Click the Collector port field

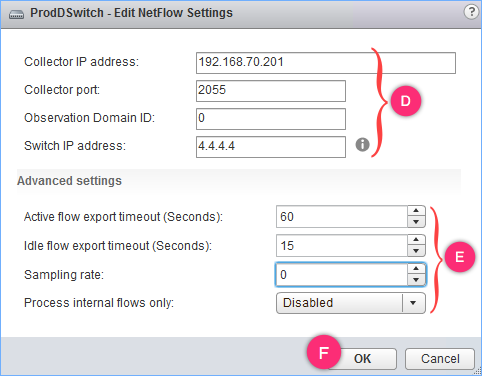[271, 91]
